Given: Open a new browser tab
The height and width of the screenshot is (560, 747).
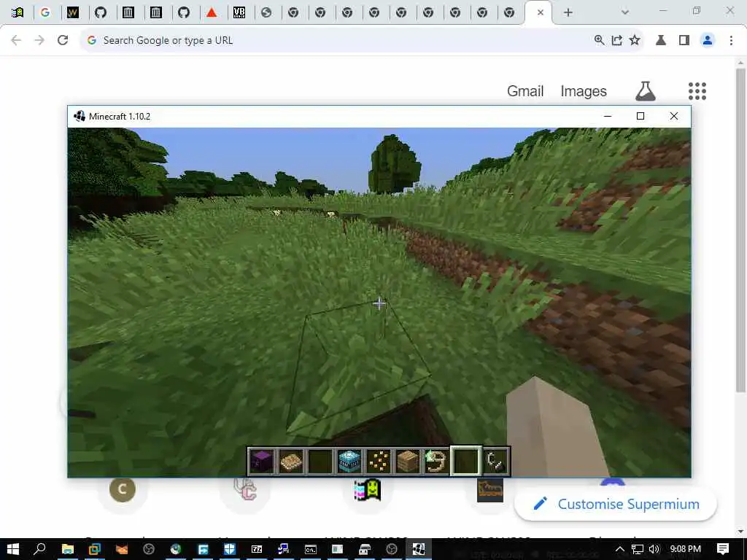Looking at the screenshot, I should [568, 12].
